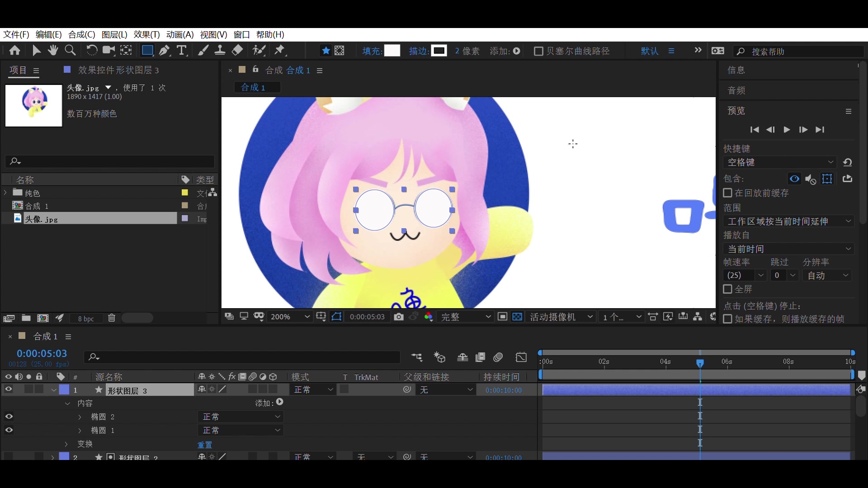Check the cache before playback option
The width and height of the screenshot is (868, 488).
pyautogui.click(x=728, y=193)
